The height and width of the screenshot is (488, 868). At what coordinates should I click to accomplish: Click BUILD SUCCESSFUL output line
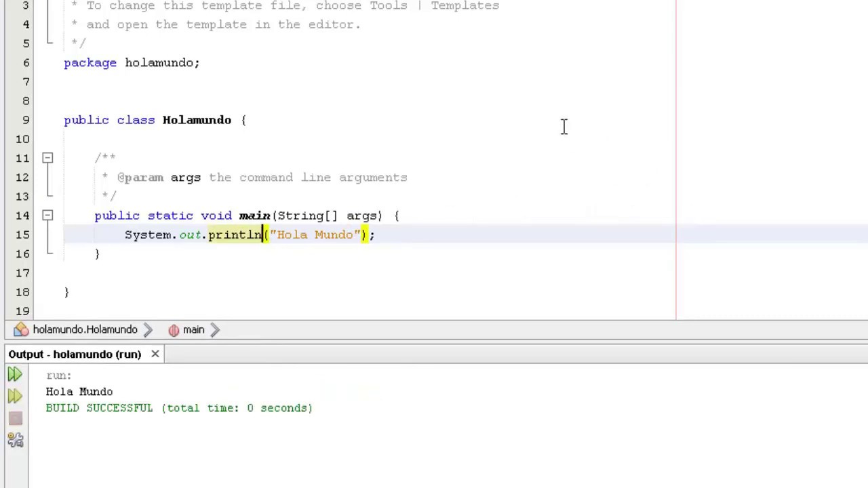click(x=179, y=408)
